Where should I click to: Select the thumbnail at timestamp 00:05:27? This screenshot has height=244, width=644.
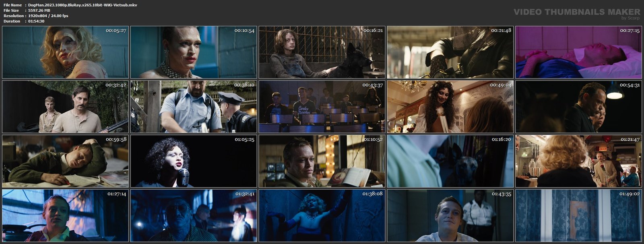(65, 52)
